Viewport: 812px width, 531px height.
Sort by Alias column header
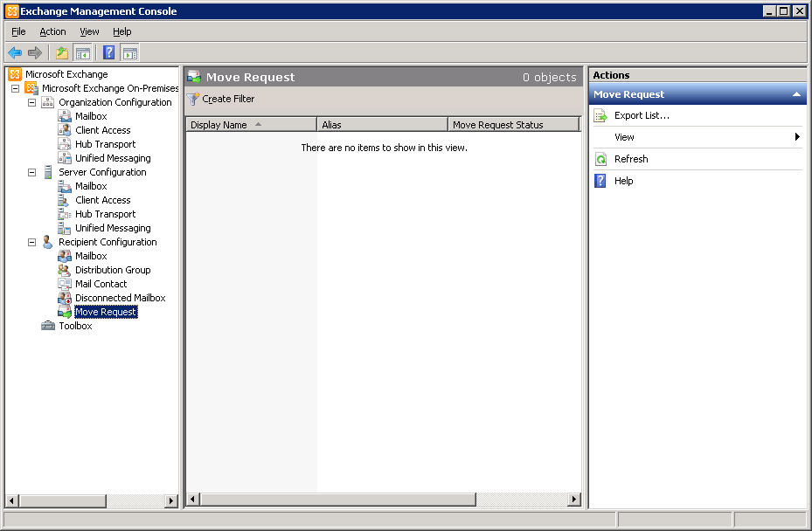pyautogui.click(x=382, y=125)
